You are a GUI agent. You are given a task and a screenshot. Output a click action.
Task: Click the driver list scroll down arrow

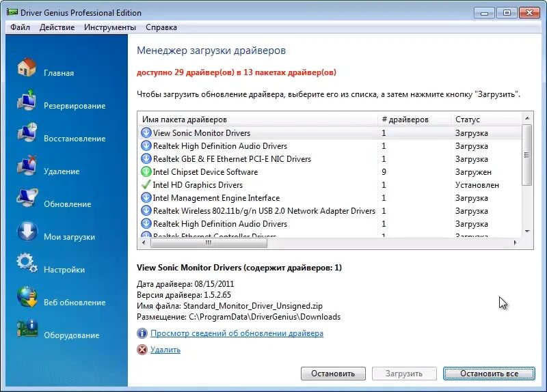coord(527,232)
